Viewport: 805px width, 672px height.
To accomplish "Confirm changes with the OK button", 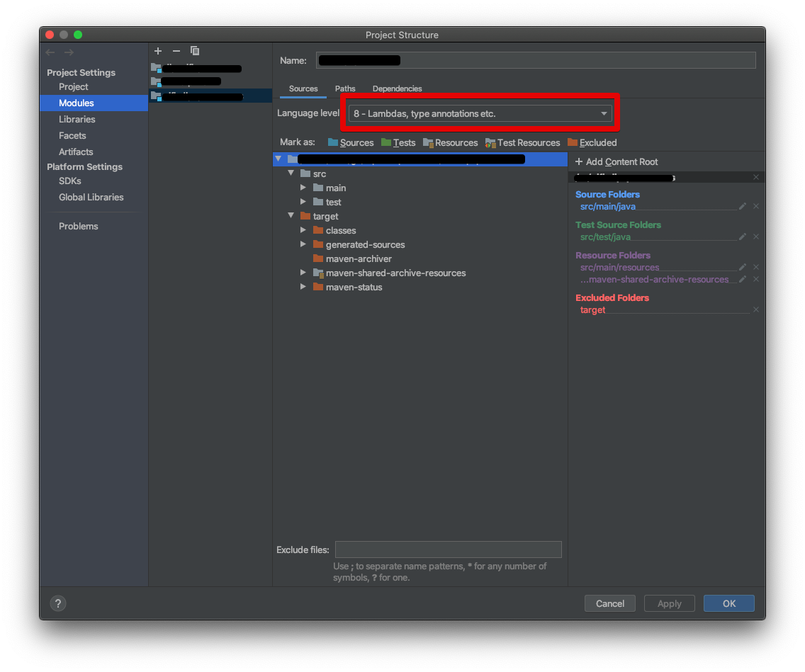I will click(728, 603).
